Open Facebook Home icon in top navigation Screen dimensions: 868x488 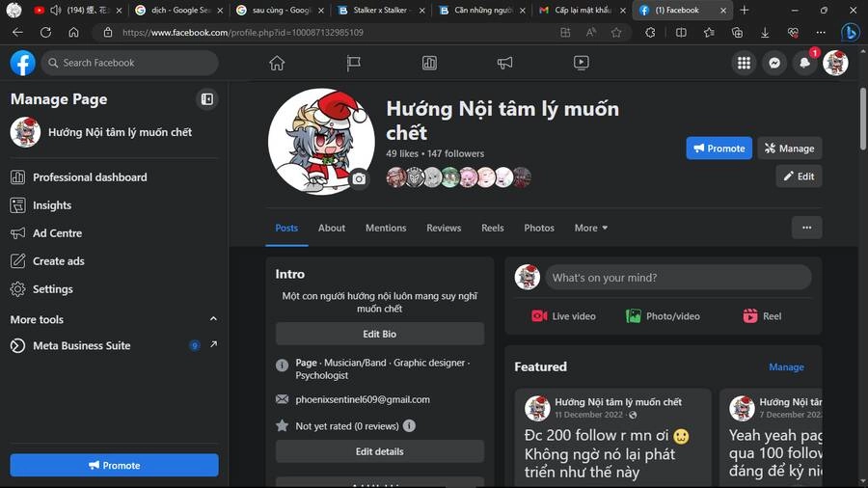277,63
